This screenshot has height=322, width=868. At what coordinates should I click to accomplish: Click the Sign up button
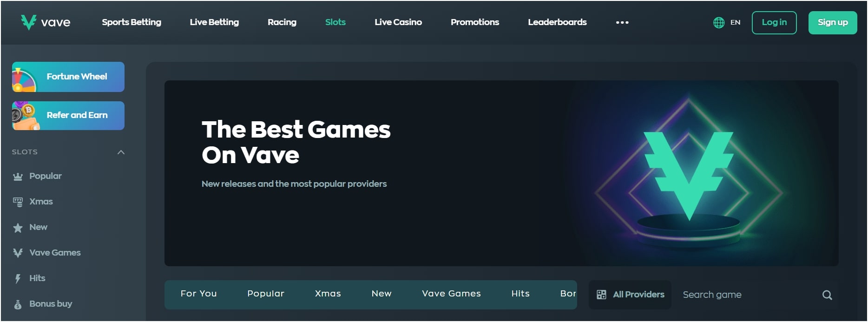(833, 22)
